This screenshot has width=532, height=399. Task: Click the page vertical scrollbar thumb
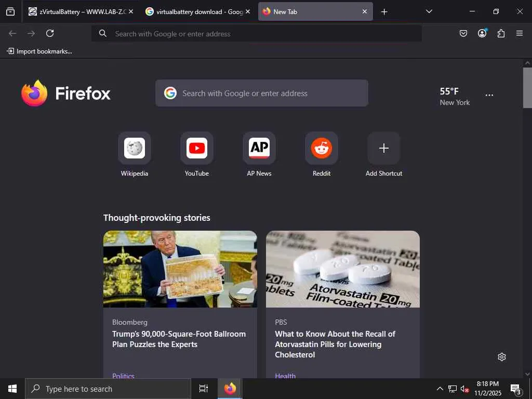(527, 88)
